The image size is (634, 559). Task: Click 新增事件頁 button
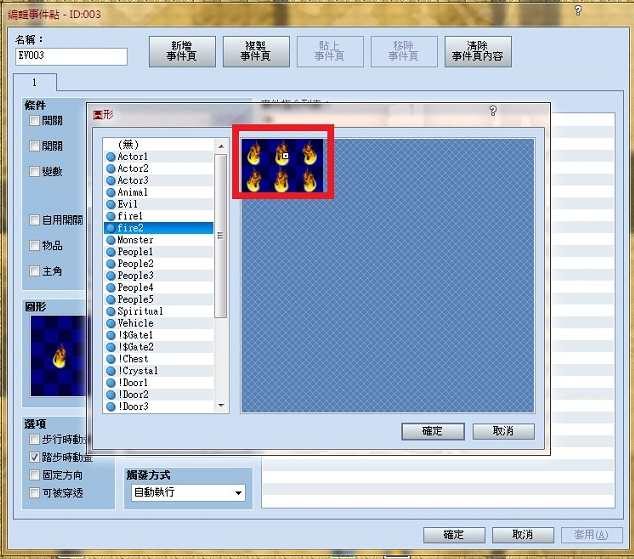coord(182,51)
